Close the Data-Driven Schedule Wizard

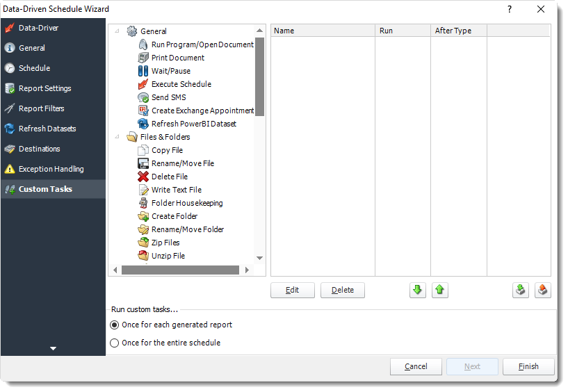[x=540, y=9]
